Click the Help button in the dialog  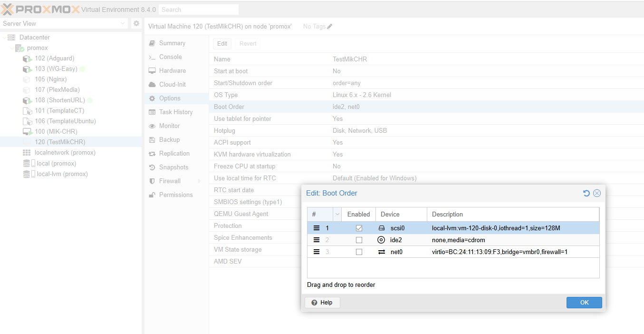pyautogui.click(x=322, y=303)
